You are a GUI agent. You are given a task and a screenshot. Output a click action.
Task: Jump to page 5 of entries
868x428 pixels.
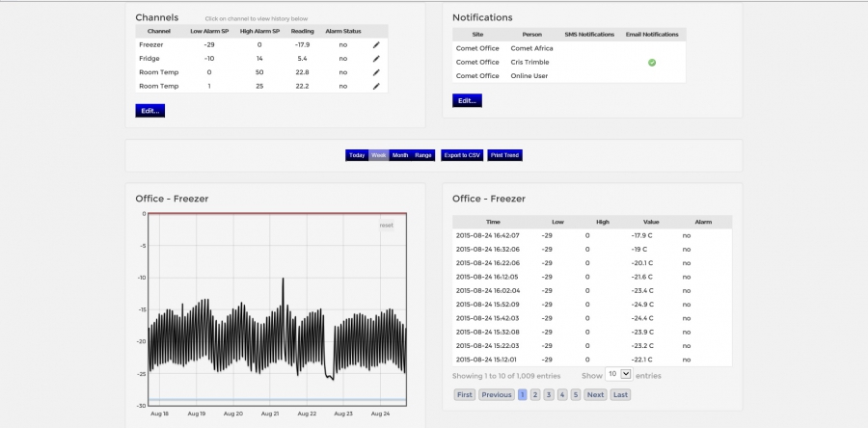(575, 394)
